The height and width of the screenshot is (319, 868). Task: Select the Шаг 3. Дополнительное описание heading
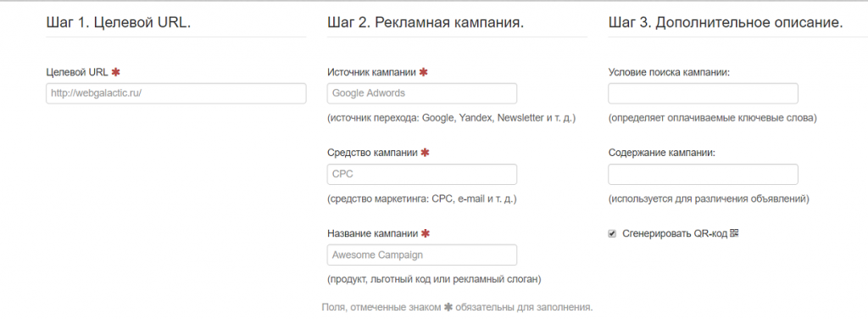(726, 23)
